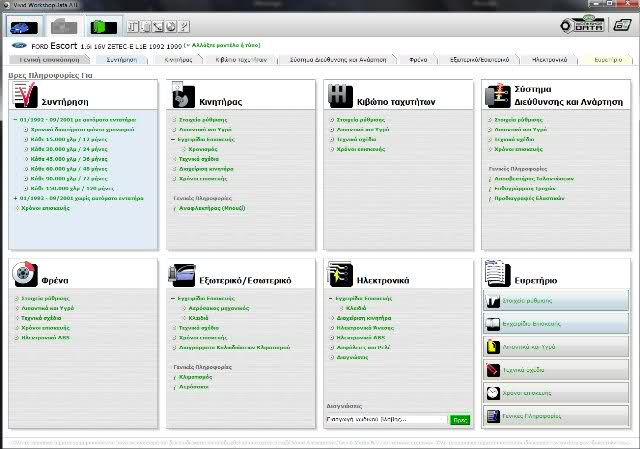Open the Φρένα brake disc icon
The width and height of the screenshot is (640, 449).
25,273
